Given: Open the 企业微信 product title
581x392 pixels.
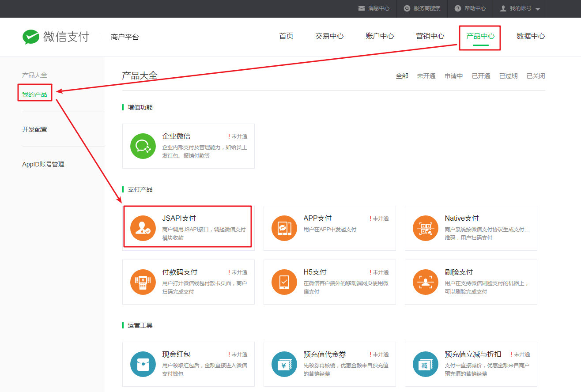Looking at the screenshot, I should (x=177, y=136).
